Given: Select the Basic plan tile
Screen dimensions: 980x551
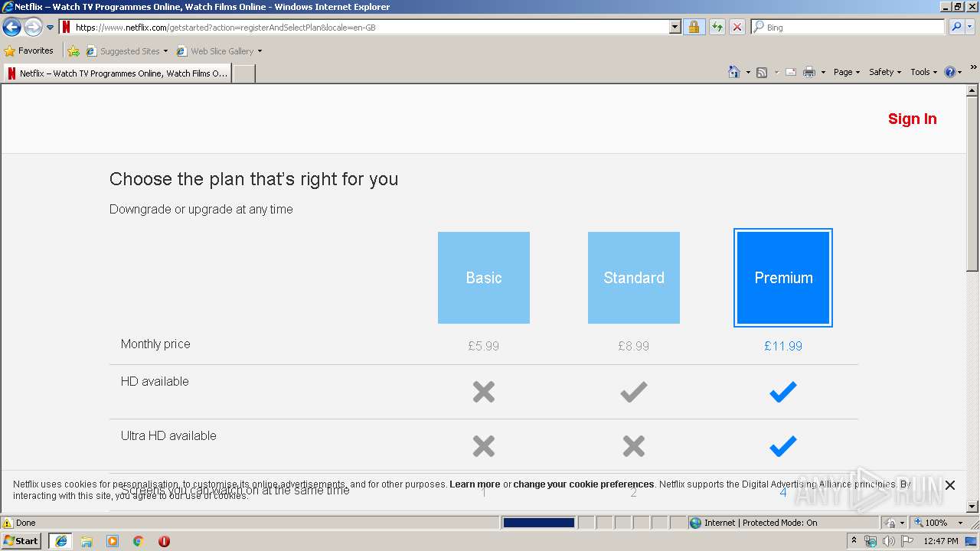Looking at the screenshot, I should [x=484, y=278].
